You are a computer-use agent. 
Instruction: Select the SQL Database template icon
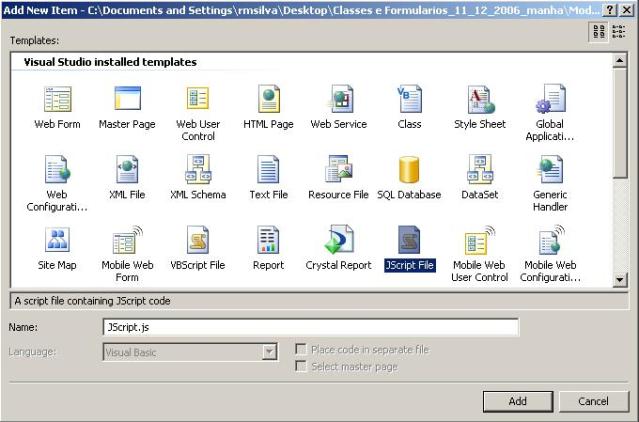409,171
